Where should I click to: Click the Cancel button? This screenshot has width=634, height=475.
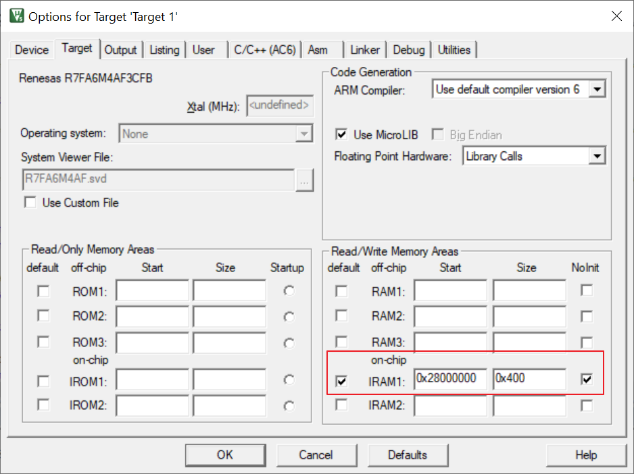tap(316, 455)
